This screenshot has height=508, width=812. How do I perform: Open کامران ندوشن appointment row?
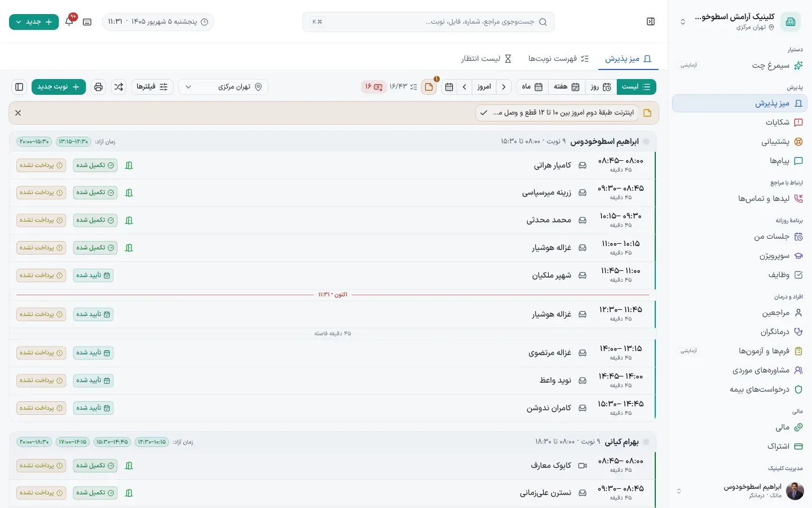[333, 408]
